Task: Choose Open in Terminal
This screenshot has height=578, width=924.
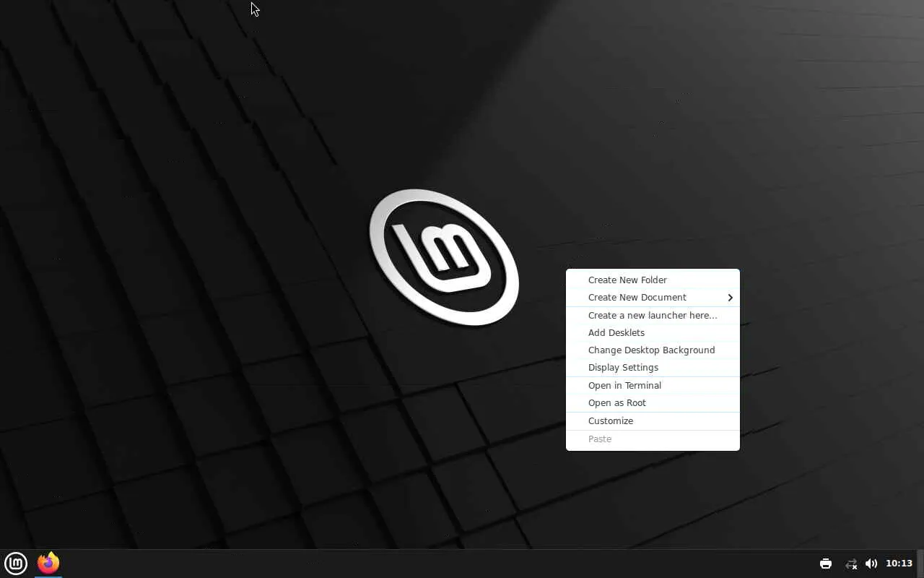Action: pos(653,385)
